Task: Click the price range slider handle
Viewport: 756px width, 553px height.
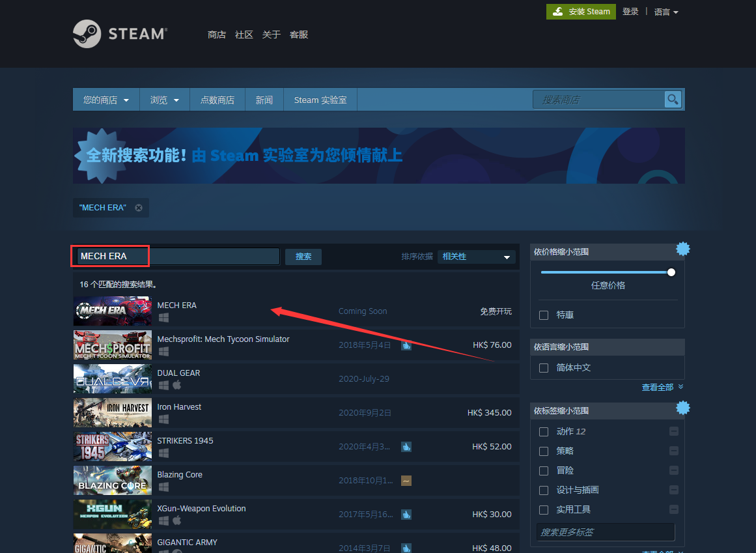Action: [671, 272]
